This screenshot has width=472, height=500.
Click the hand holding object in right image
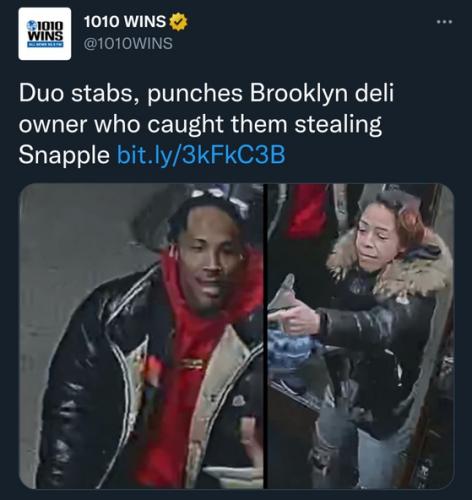(297, 317)
